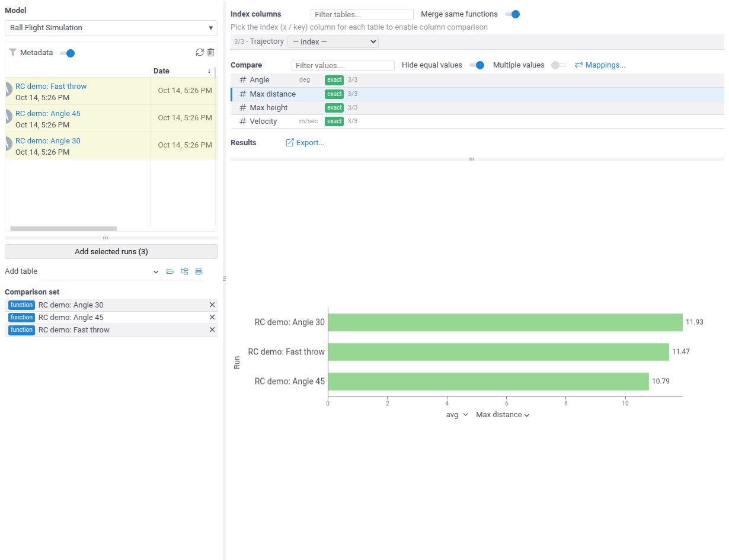Screen dimensions: 729x560
Task: Click the number type icon for Velocity
Action: [x=242, y=121]
